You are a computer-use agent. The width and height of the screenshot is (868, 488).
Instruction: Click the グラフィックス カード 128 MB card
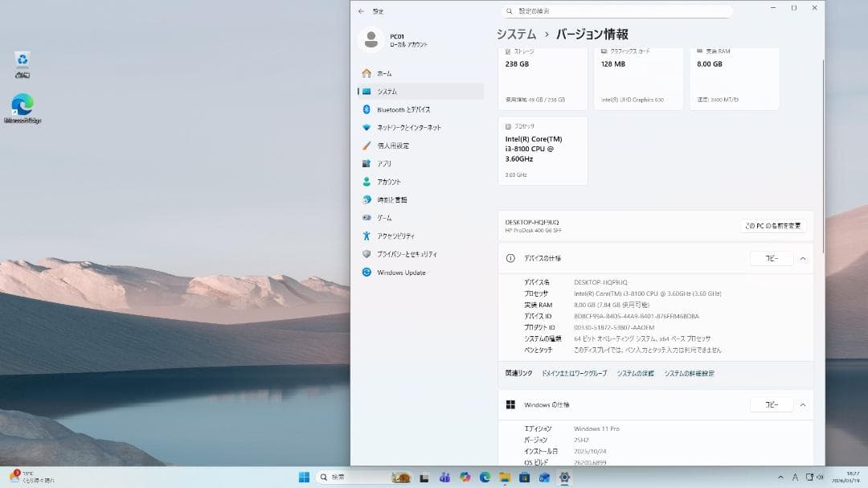click(x=638, y=79)
